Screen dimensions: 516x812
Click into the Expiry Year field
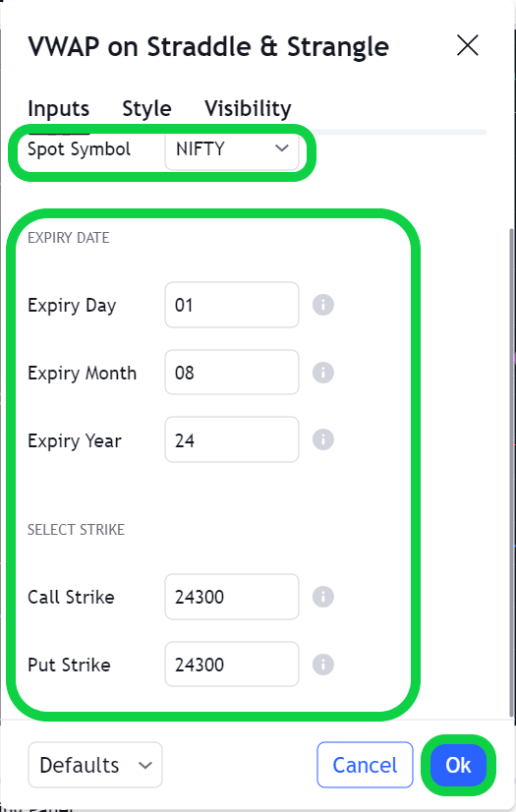pos(232,439)
